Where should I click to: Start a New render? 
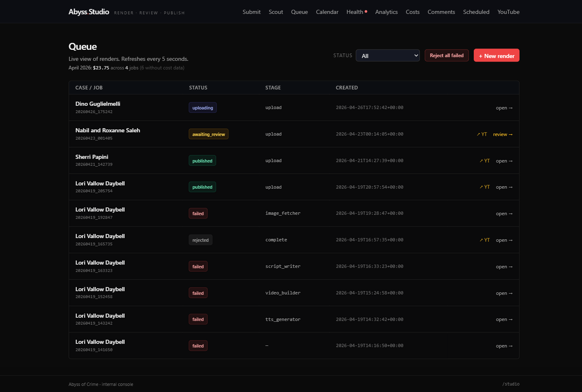[496, 56]
